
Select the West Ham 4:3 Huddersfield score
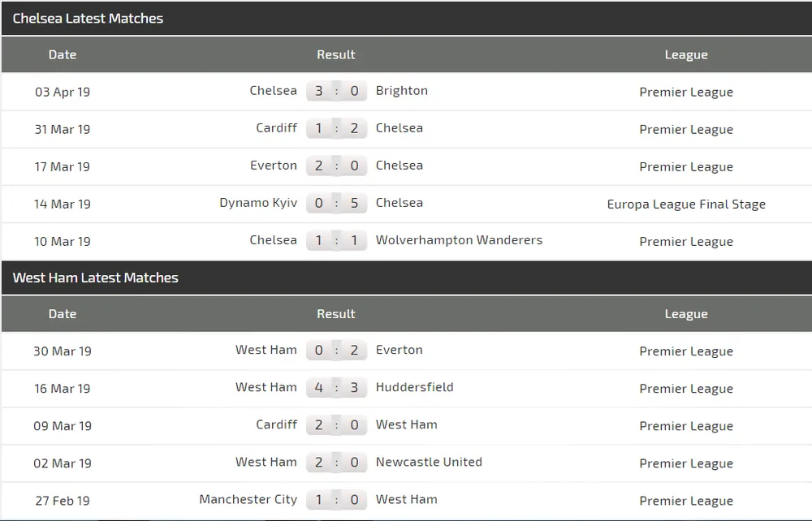(x=336, y=387)
